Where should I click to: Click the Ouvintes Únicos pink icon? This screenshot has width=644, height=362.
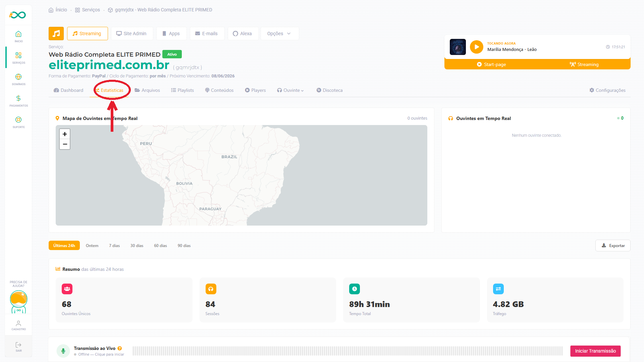pyautogui.click(x=67, y=289)
